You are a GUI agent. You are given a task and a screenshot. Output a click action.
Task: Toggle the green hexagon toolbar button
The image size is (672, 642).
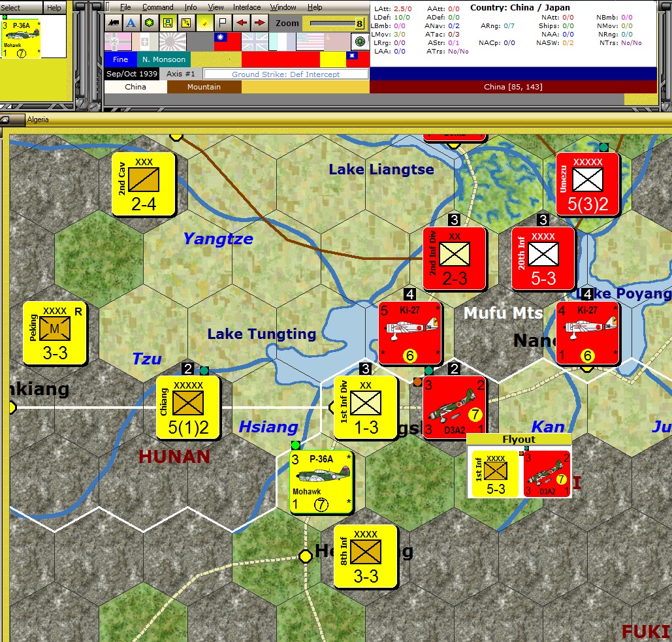click(x=150, y=23)
